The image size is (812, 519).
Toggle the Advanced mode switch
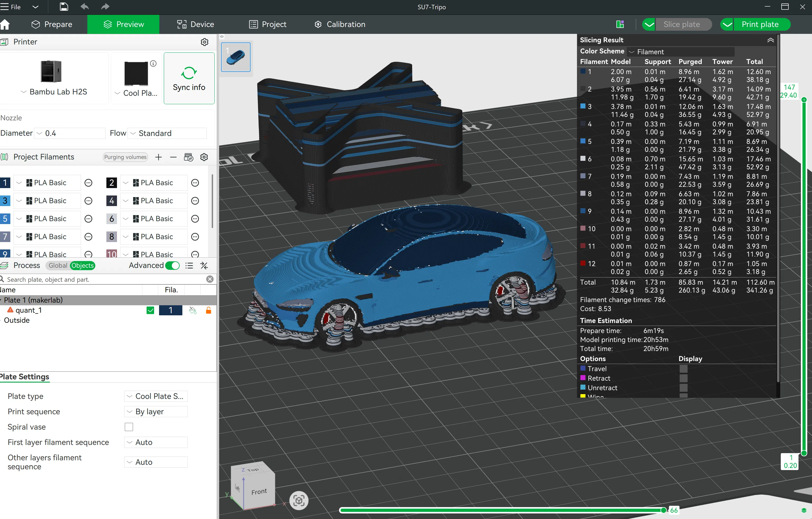(172, 266)
